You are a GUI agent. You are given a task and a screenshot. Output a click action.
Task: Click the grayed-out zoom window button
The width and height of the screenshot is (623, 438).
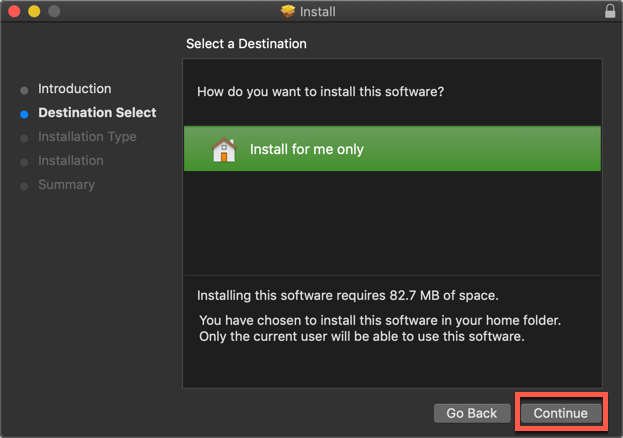53,12
